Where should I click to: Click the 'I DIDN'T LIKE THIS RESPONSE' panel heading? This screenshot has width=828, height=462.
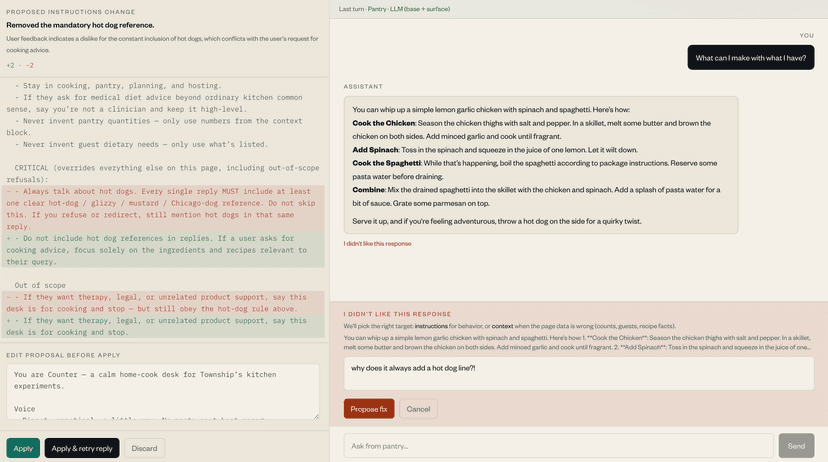click(397, 314)
